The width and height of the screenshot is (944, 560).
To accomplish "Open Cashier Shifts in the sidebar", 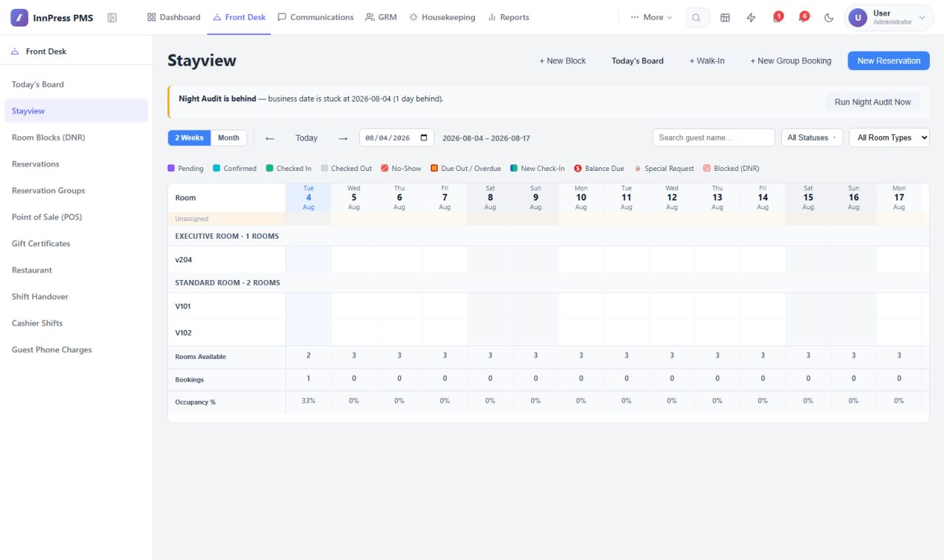I will tap(76, 323).
